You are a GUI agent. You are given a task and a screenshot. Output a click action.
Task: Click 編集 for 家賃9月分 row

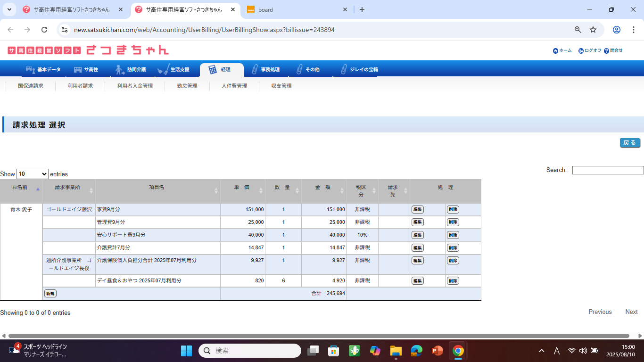[417, 210]
